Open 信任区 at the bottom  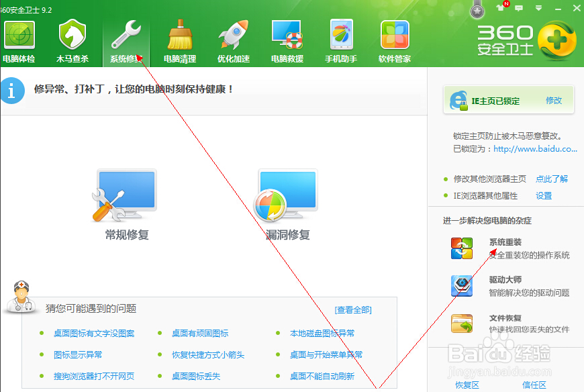tap(534, 385)
